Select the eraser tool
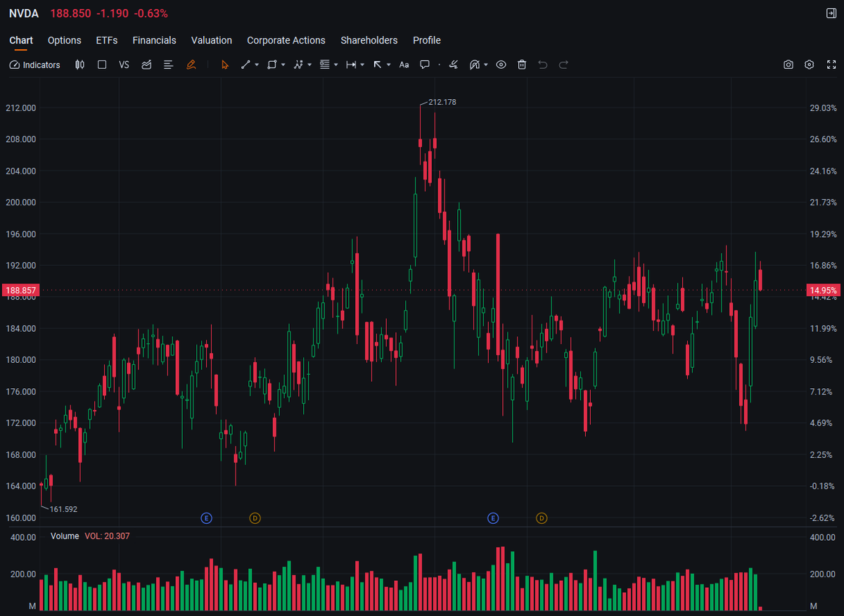Image resolution: width=844 pixels, height=616 pixels. point(454,65)
